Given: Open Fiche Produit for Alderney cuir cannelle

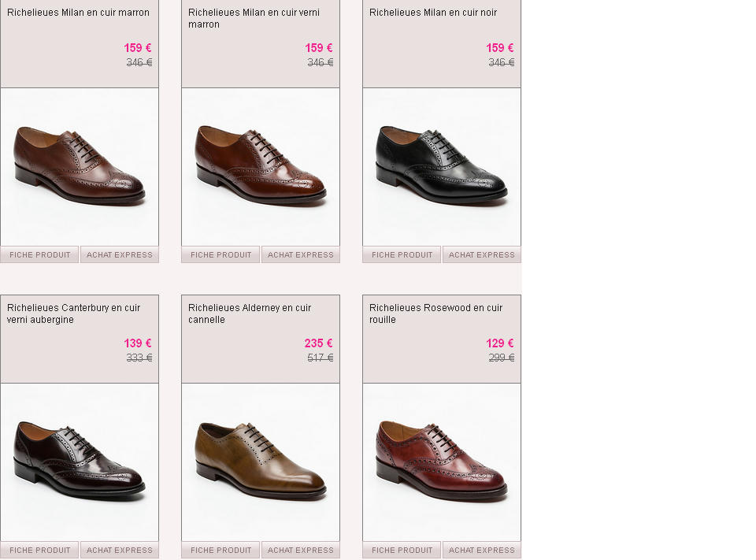Looking at the screenshot, I should pos(220,550).
